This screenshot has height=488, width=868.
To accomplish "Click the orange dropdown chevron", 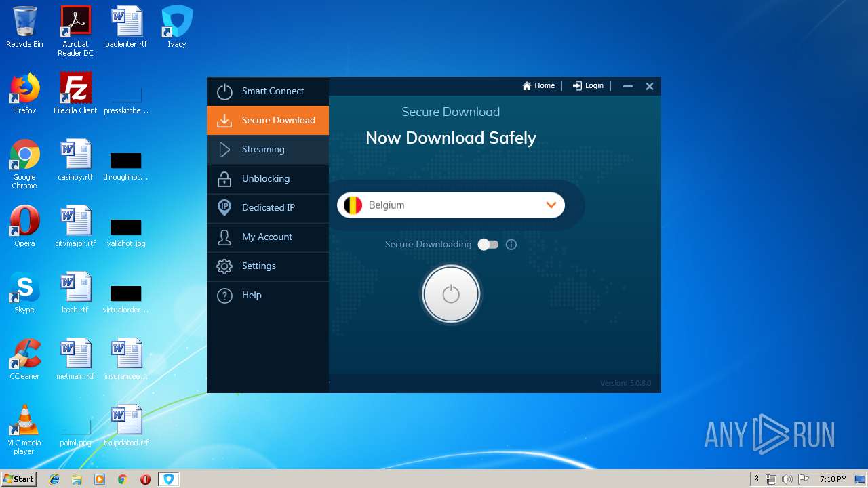I will 551,205.
